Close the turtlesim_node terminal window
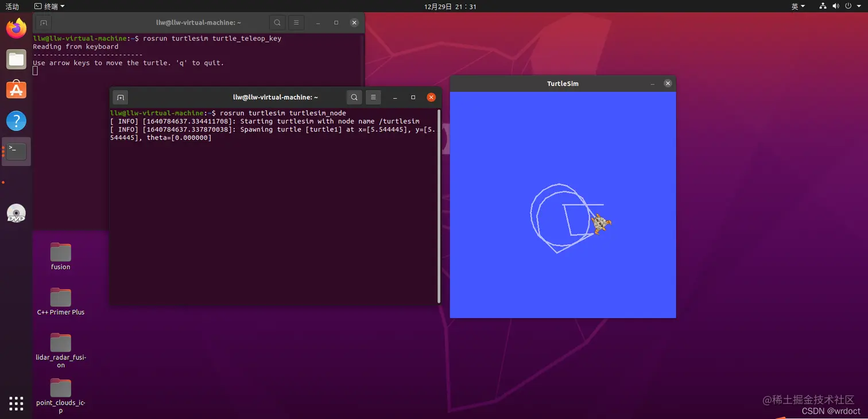 pos(431,98)
